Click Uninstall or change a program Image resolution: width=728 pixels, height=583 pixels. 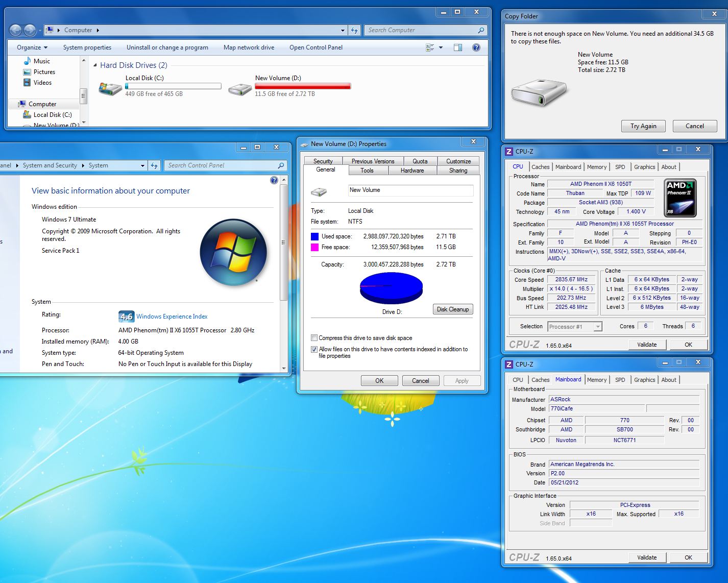tap(167, 47)
